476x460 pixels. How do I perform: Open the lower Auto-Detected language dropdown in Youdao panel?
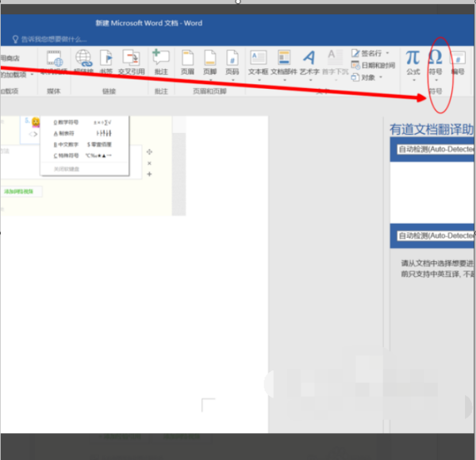(436, 236)
